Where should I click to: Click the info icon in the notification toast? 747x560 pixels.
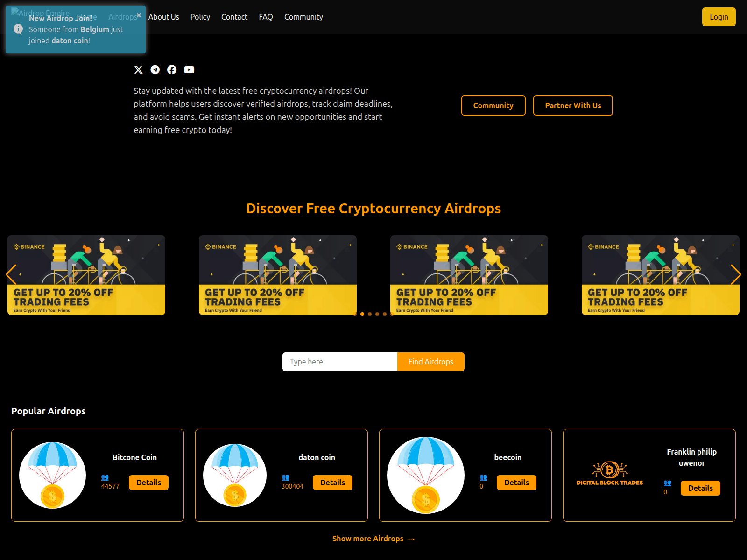pyautogui.click(x=18, y=29)
